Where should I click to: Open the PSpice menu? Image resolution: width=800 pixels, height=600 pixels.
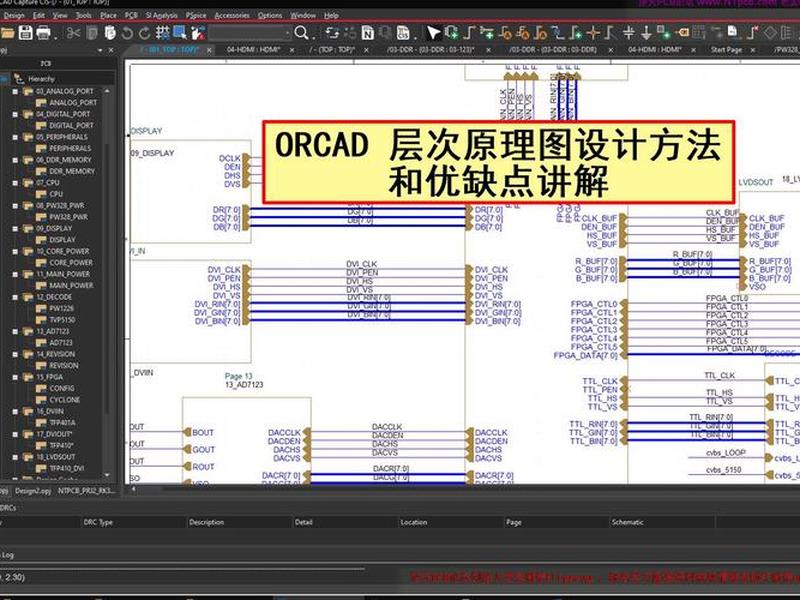(196, 15)
